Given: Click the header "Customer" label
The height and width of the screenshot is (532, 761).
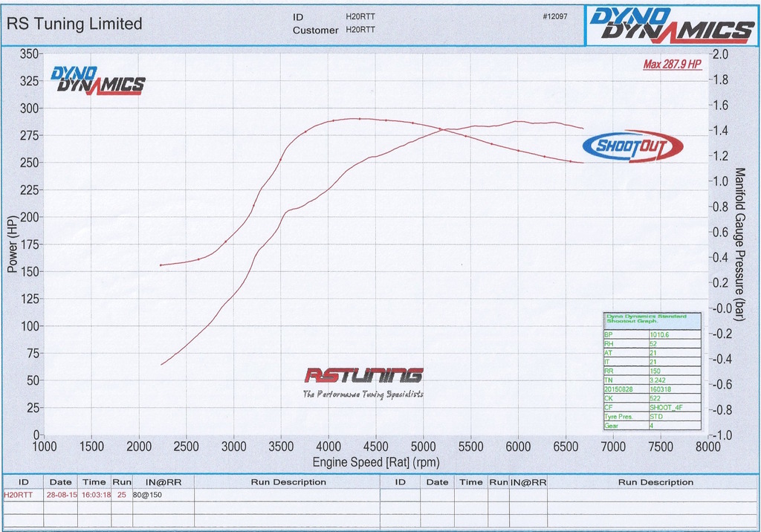Looking at the screenshot, I should click(315, 30).
